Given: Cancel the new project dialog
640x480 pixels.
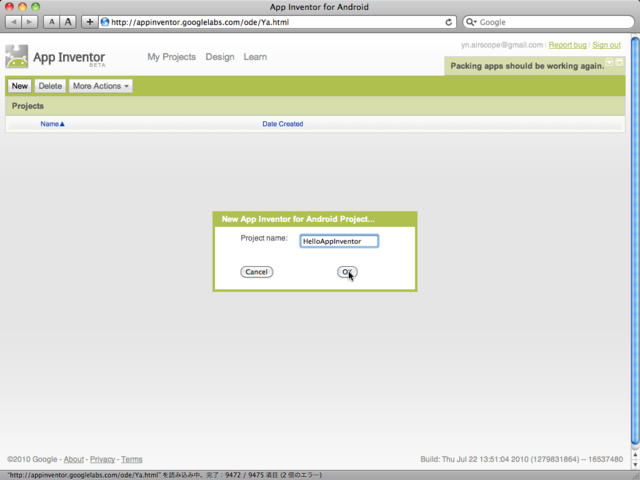Looking at the screenshot, I should [256, 272].
